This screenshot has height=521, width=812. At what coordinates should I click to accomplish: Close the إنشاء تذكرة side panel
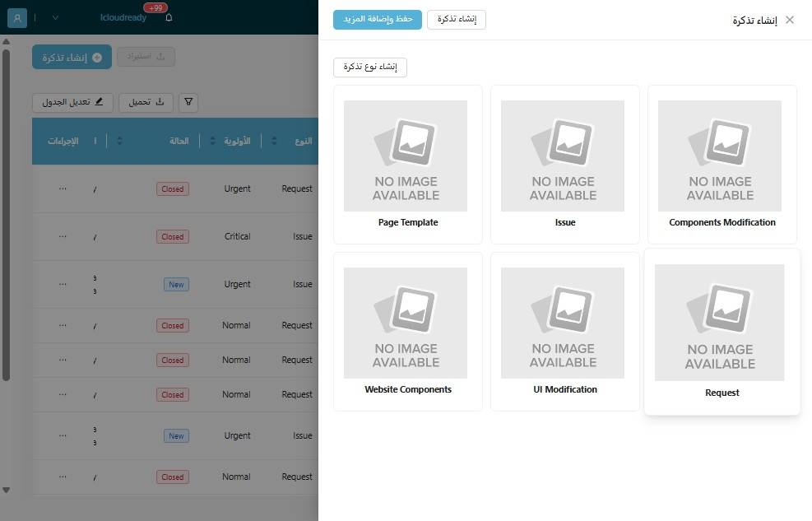coord(790,20)
